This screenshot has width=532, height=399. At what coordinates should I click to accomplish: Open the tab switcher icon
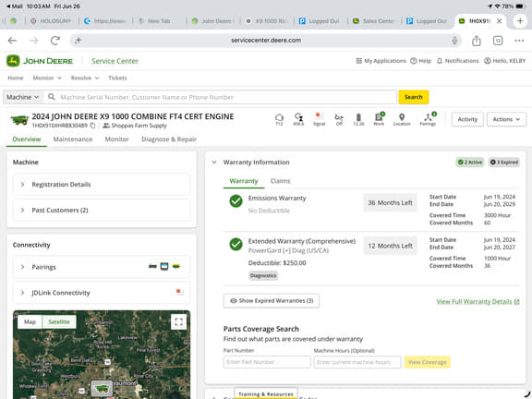(498, 41)
